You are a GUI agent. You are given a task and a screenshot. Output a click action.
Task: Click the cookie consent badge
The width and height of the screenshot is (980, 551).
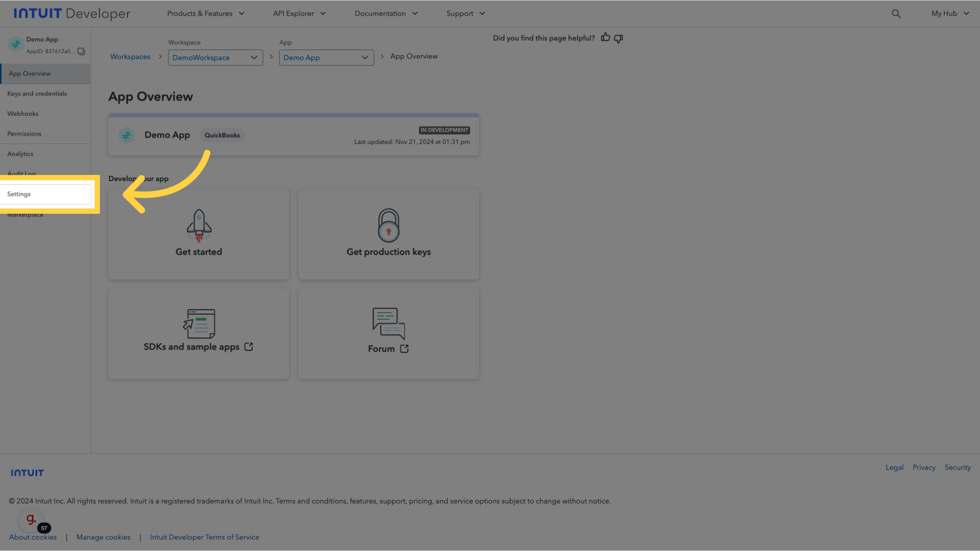[30, 519]
